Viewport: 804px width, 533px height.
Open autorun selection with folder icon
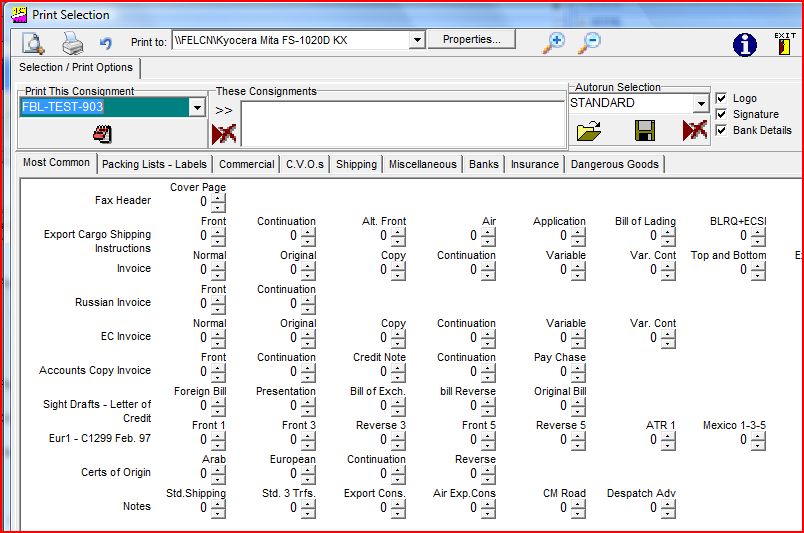click(589, 131)
